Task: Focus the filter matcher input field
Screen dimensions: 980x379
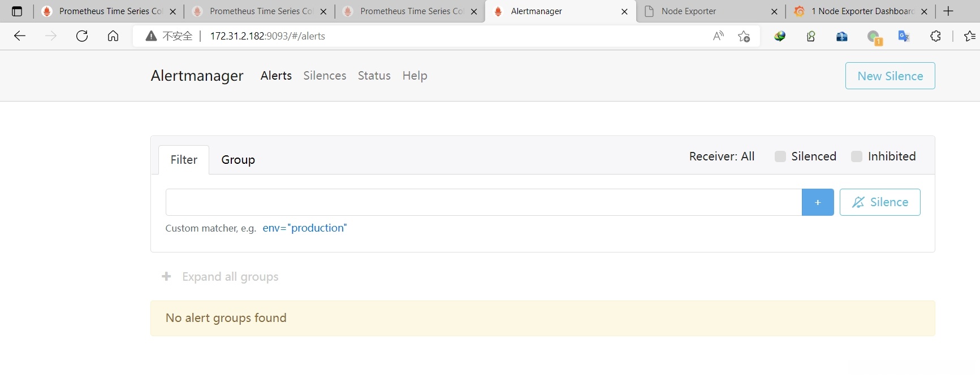Action: click(483, 202)
